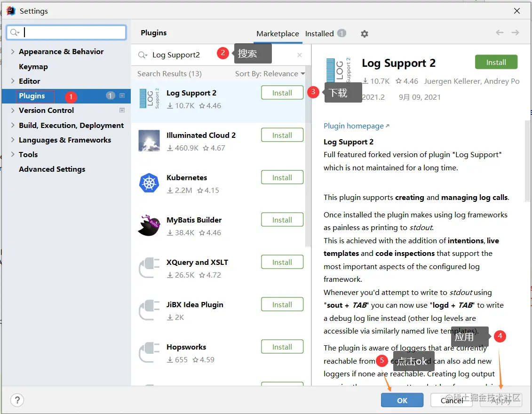Expand the Editor section

coord(13,81)
